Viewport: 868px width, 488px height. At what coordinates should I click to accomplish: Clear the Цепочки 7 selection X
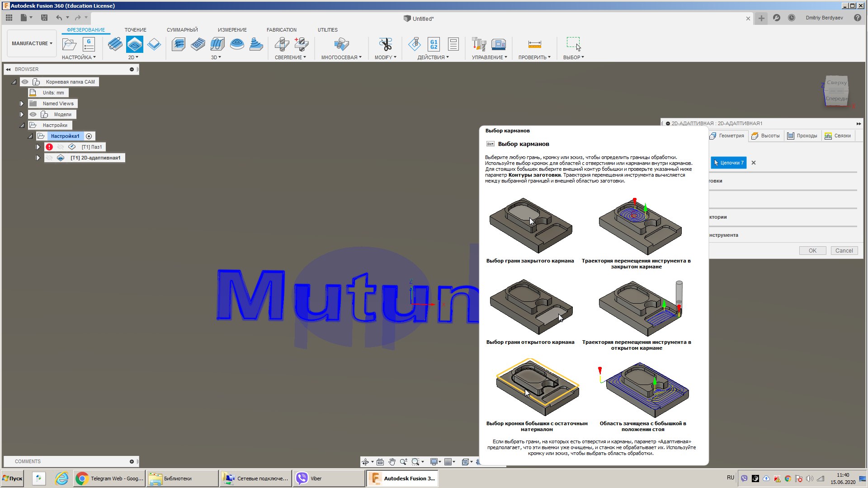coord(754,163)
